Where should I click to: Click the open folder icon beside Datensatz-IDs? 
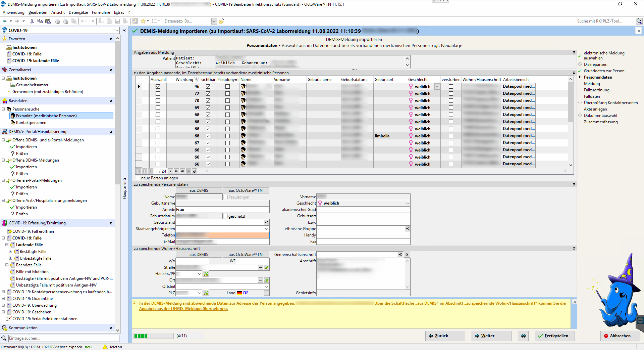click(221, 21)
